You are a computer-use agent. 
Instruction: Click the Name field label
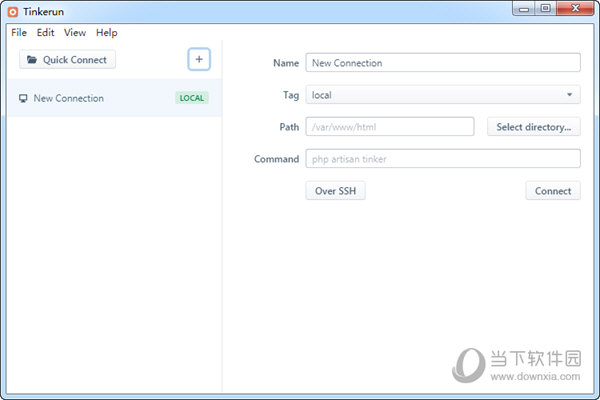tap(286, 63)
